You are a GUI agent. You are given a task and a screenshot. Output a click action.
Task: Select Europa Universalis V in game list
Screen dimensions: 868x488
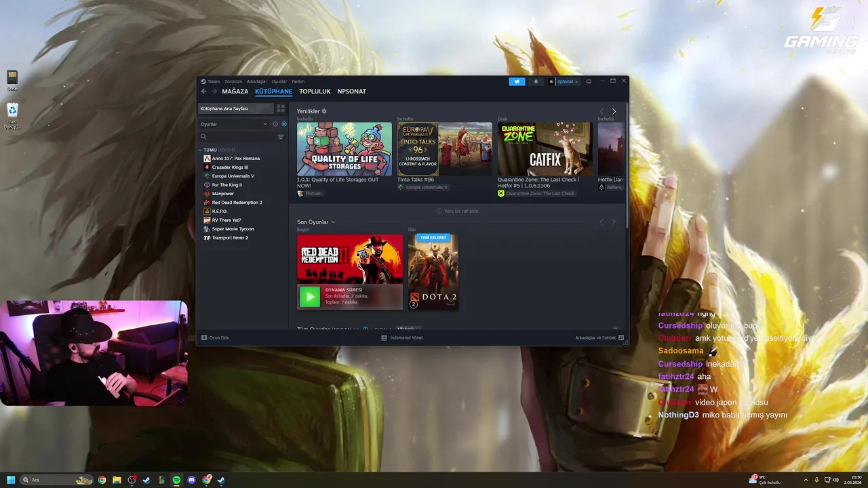point(233,176)
